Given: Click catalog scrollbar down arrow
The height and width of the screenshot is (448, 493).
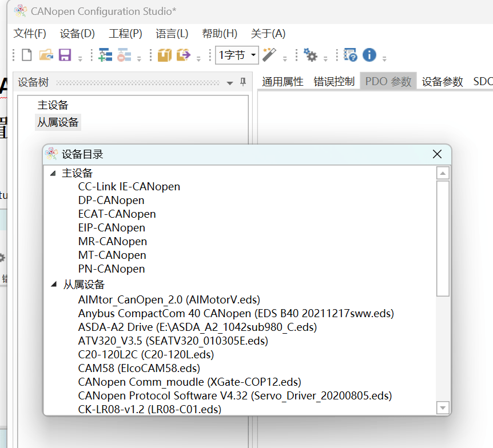Looking at the screenshot, I should coord(443,408).
